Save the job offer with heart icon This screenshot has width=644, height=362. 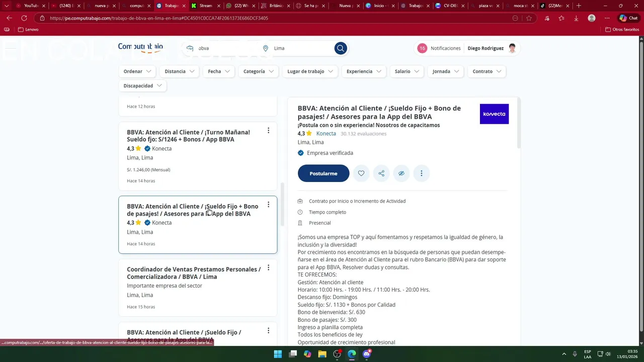pos(361,173)
